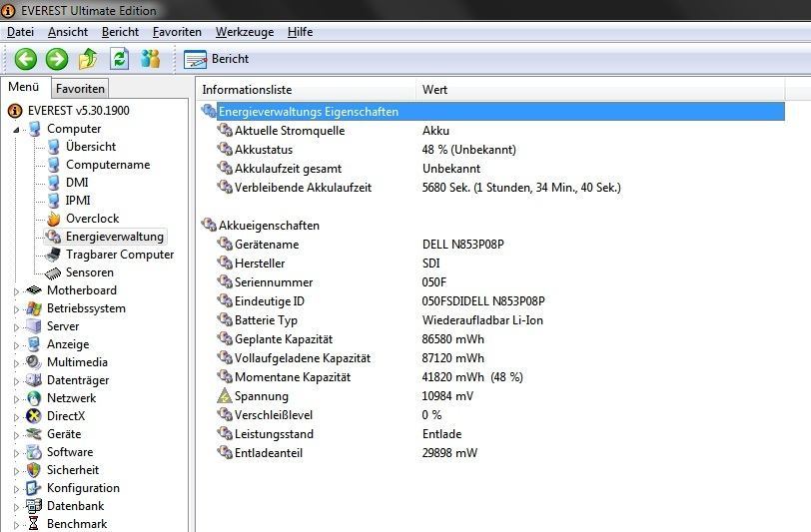The image size is (811, 532).
Task: Click the Spannung warning triangle icon
Action: pos(225,396)
